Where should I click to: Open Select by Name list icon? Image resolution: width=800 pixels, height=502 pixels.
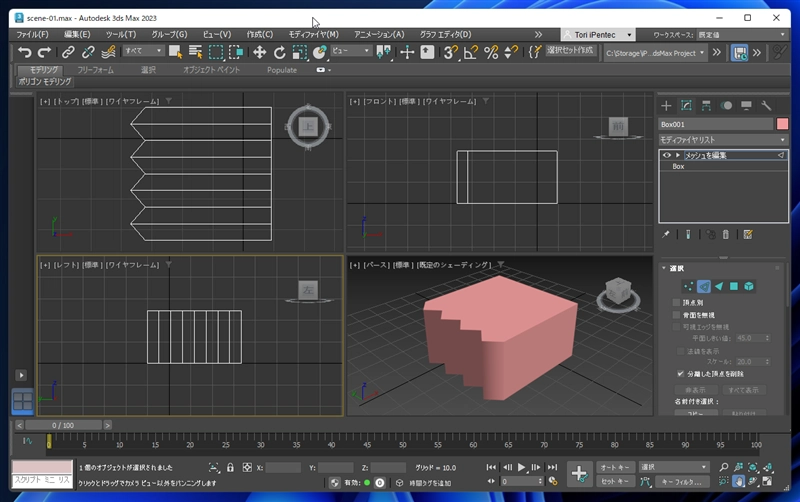[x=195, y=52]
